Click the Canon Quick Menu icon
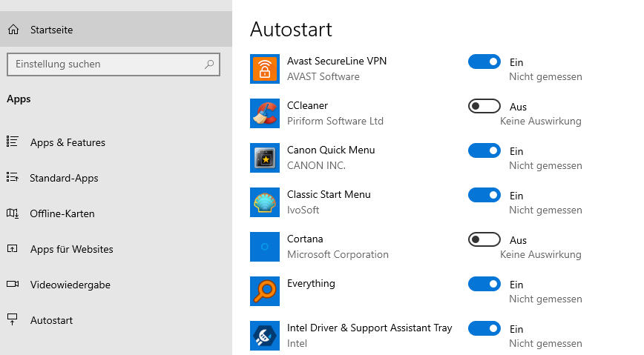 coord(264,158)
